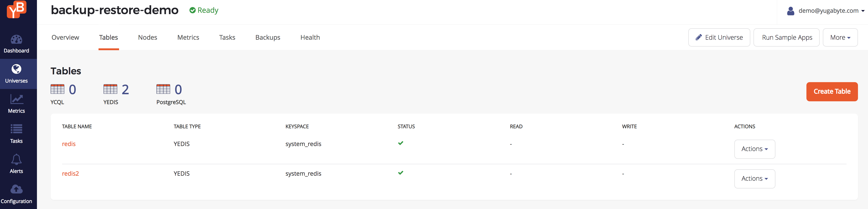The image size is (868, 209).
Task: Open Configuration cloud upload icon
Action: 16,189
